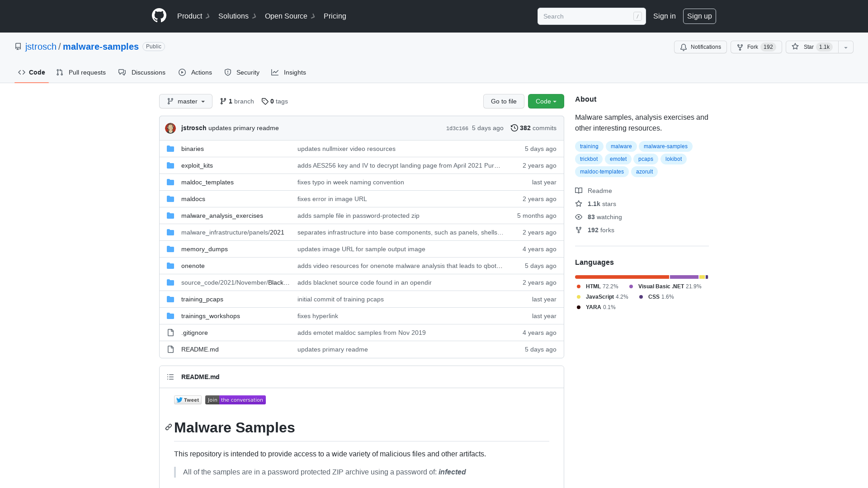Expand the branch selector dropdown
This screenshot has width=868, height=488.
pyautogui.click(x=185, y=101)
